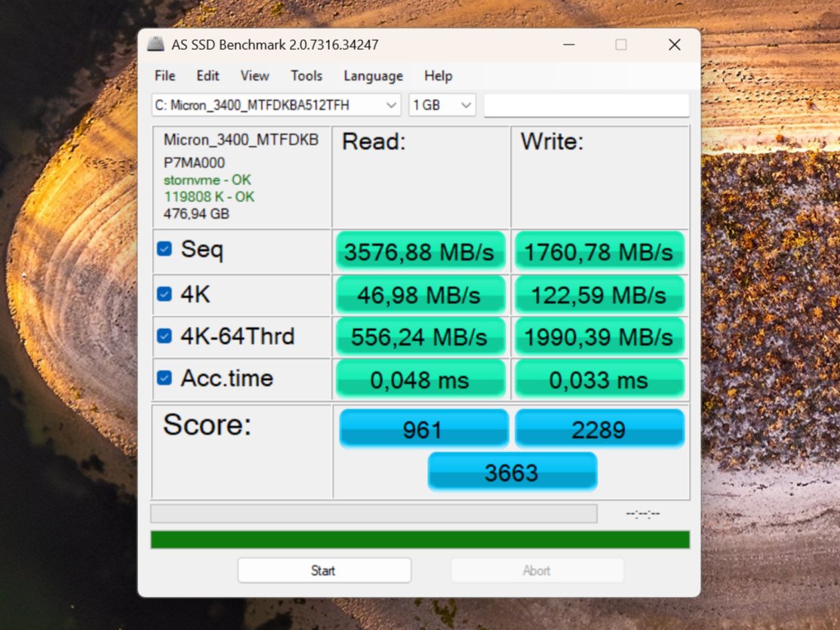The image size is (840, 630).
Task: Expand the 1 GB test size dropdown
Action: (442, 106)
